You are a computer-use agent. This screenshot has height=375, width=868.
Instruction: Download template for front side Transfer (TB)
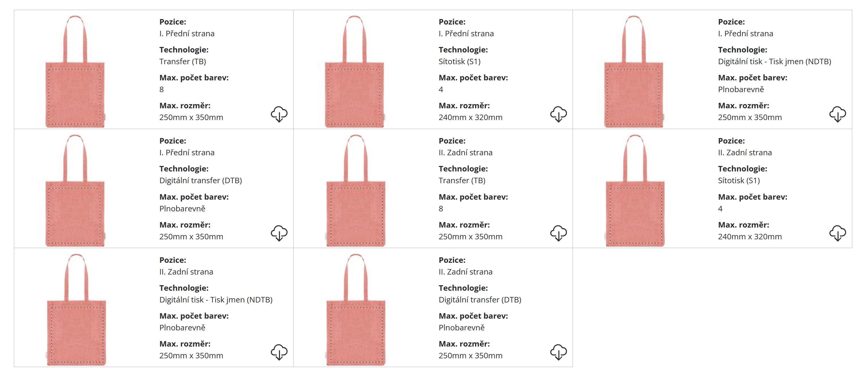point(279,114)
